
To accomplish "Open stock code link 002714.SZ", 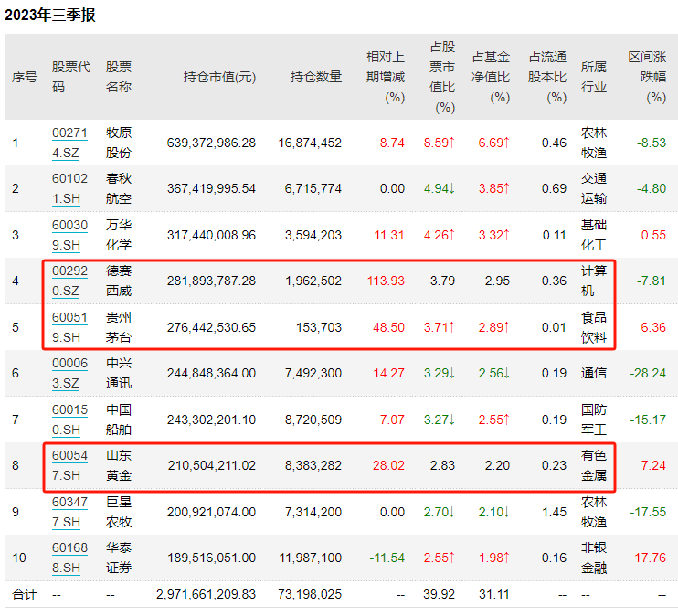I will [69, 143].
